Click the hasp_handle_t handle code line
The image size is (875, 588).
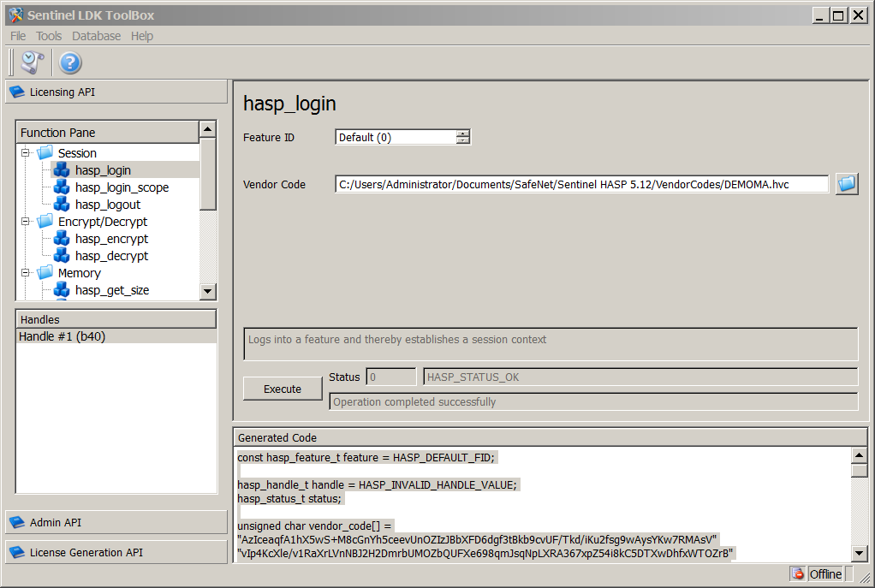[378, 484]
